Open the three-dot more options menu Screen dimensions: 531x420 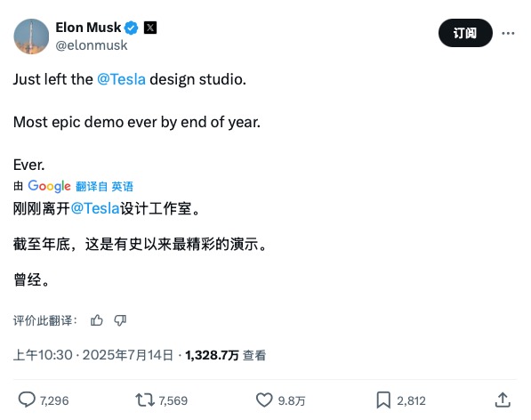508,33
